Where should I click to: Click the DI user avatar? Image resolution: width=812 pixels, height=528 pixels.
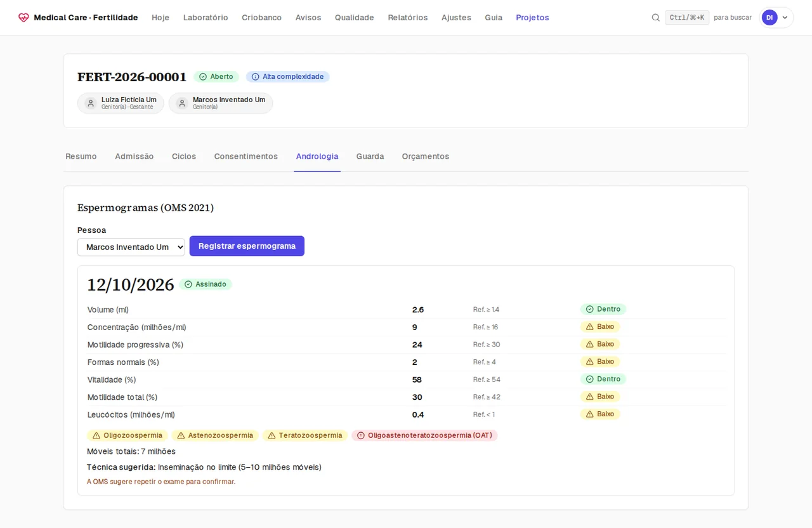pos(769,18)
